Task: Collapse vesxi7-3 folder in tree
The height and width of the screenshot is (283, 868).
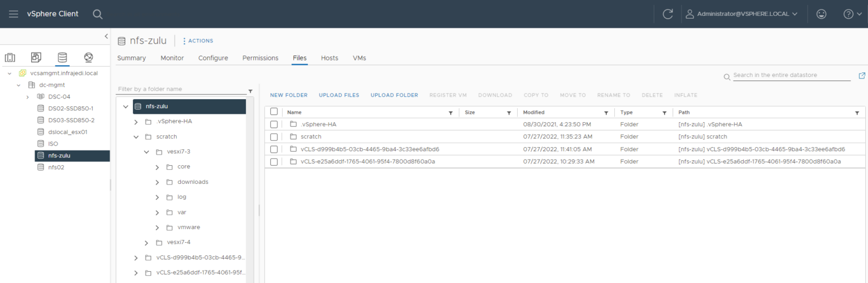Action: (x=146, y=152)
